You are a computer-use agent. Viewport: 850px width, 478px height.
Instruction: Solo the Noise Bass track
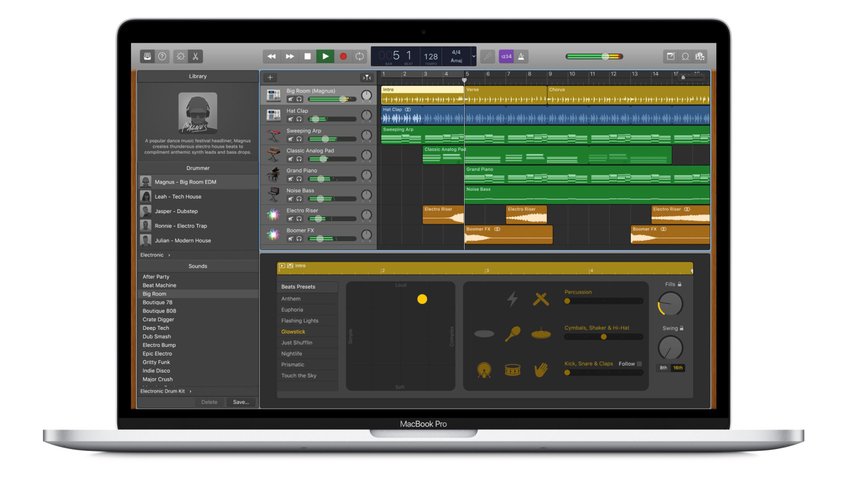(x=299, y=199)
